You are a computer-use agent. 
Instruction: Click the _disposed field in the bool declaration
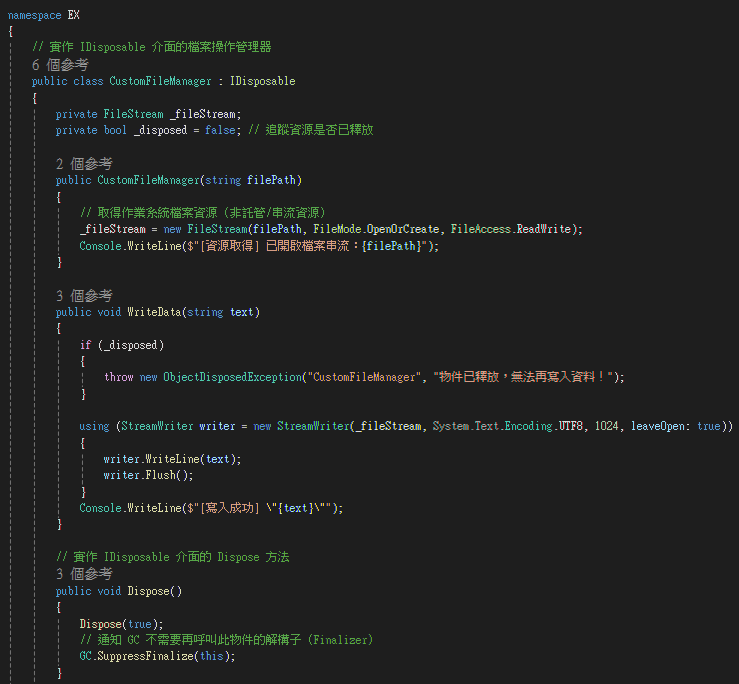pyautogui.click(x=160, y=130)
